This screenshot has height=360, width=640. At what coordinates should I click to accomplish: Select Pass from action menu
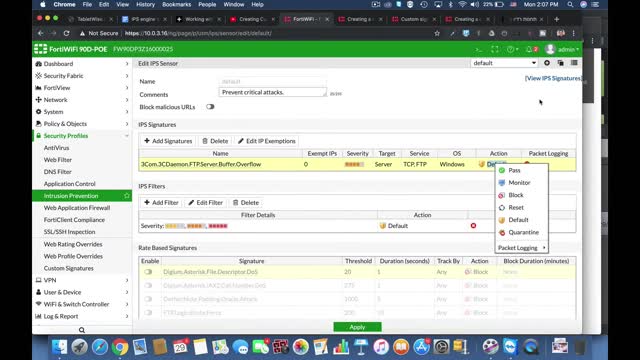[521, 170]
